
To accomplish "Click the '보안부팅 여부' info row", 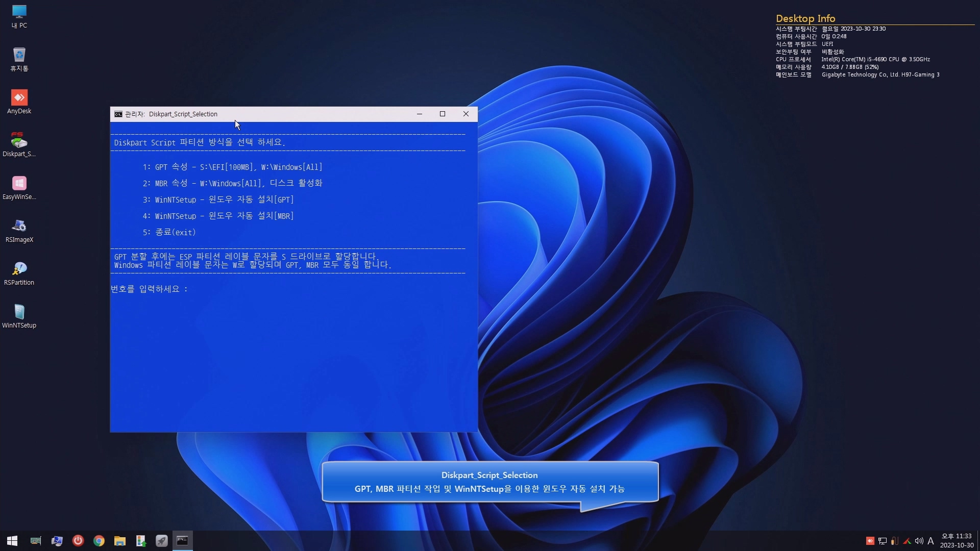I will [x=810, y=52].
